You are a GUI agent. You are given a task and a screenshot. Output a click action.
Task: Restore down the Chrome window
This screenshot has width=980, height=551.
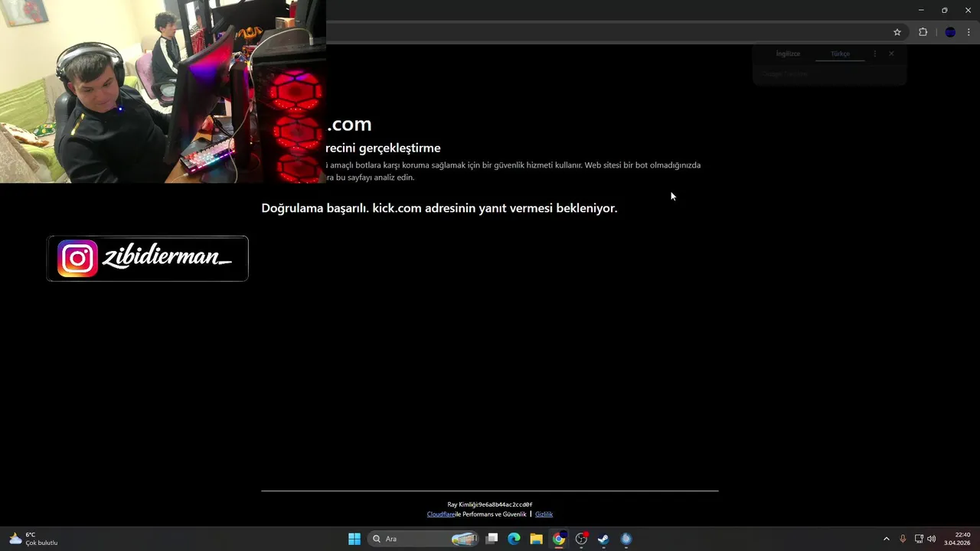point(945,10)
